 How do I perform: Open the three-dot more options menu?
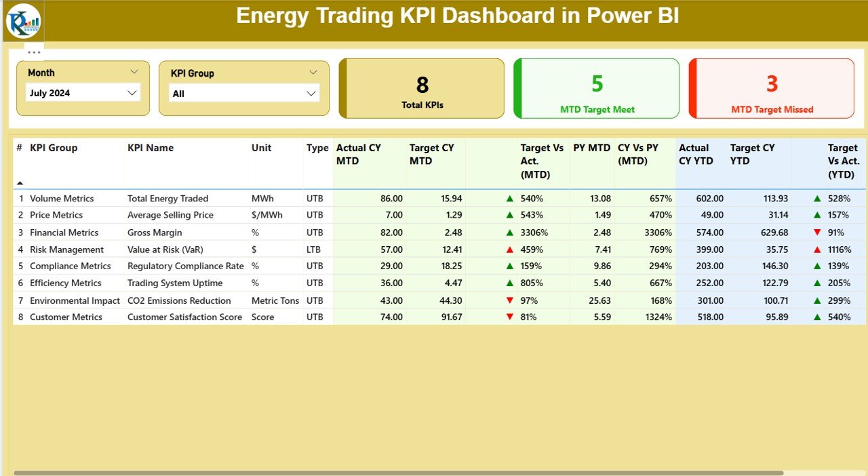click(x=34, y=52)
